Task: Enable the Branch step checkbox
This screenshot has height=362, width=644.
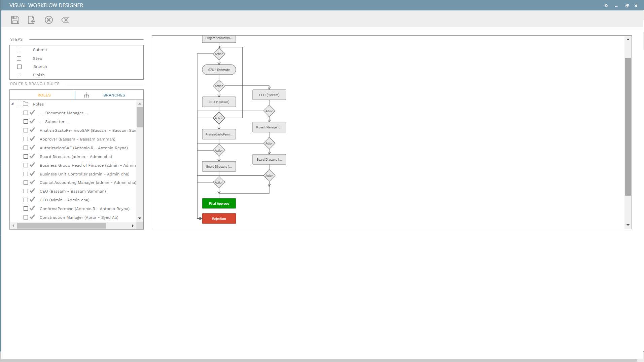Action: pyautogui.click(x=19, y=67)
